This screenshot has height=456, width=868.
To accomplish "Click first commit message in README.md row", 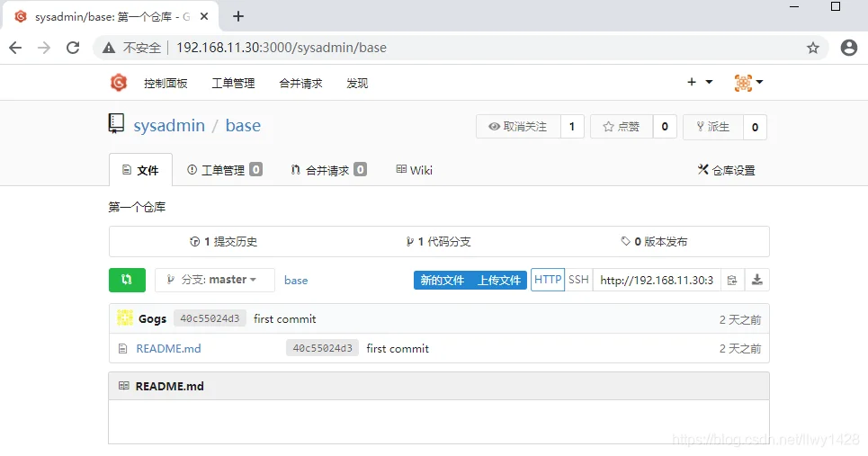I will coord(398,349).
